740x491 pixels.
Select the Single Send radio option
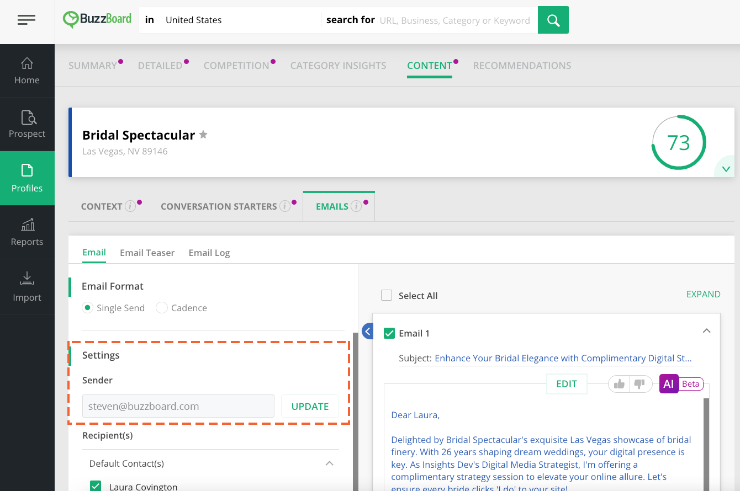tap(87, 308)
